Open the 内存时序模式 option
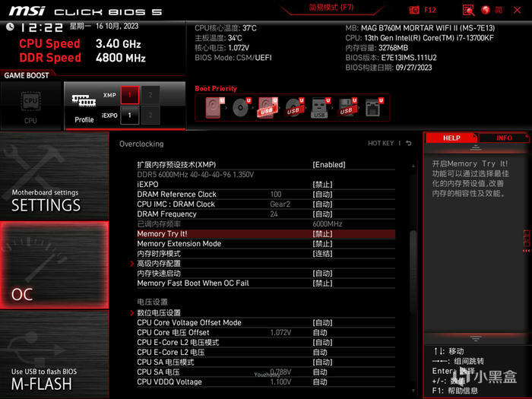This screenshot has width=532, height=399. (x=266, y=254)
